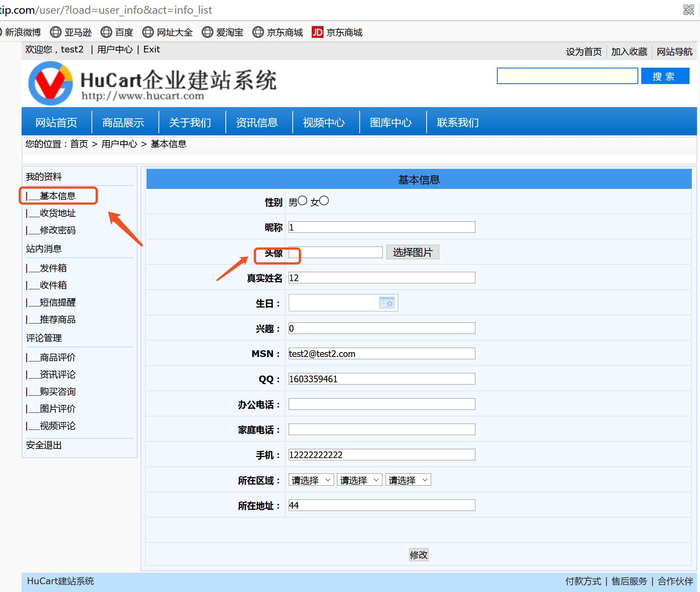Click the Exit link
This screenshot has height=592, width=700.
pyautogui.click(x=151, y=49)
